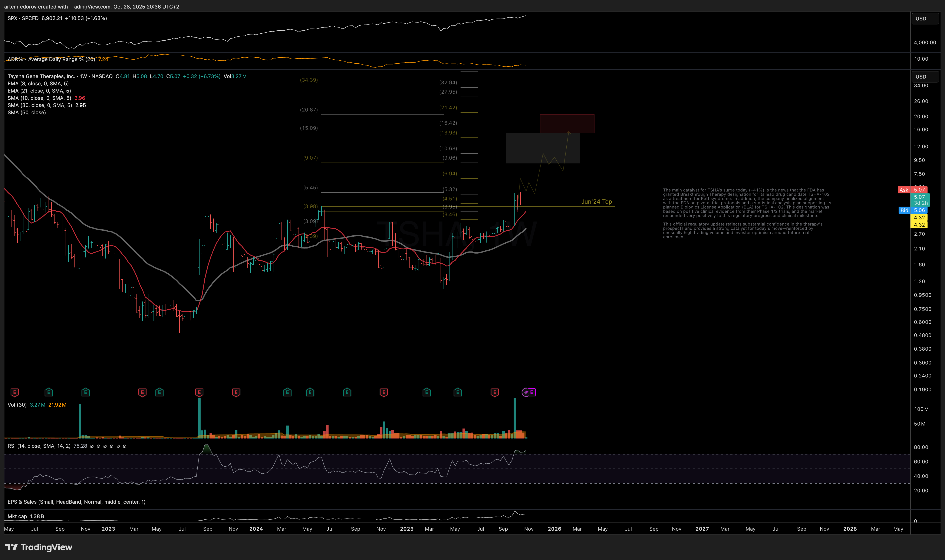Click the 2023 label on the time axis
This screenshot has width=945, height=560.
coord(108,529)
